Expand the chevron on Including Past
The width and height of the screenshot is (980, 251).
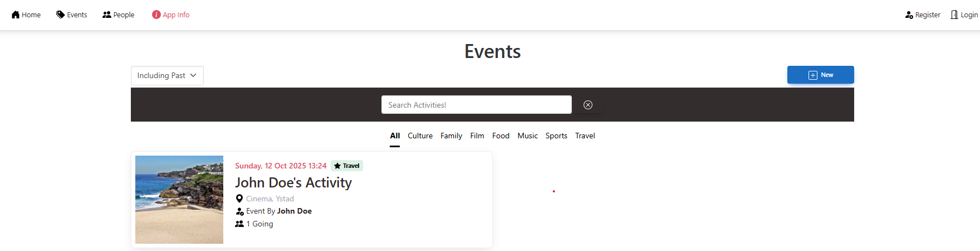coord(193,75)
